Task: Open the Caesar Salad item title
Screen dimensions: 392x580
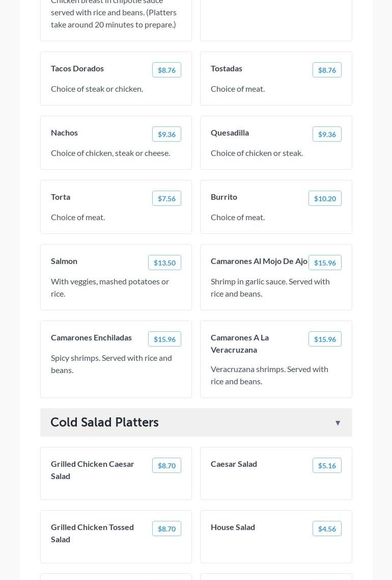Action: [x=234, y=464]
